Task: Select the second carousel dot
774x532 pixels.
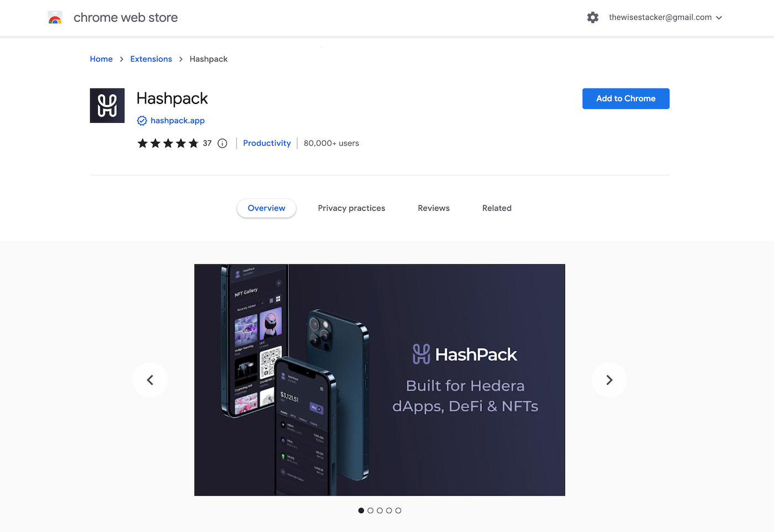Action: click(370, 510)
